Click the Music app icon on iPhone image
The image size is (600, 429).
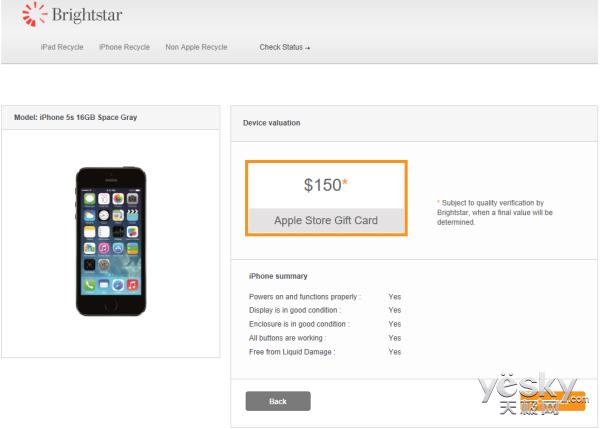[x=132, y=285]
